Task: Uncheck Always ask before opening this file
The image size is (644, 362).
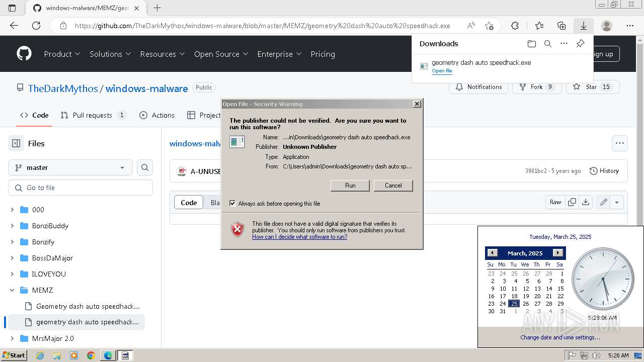Action: point(232,204)
